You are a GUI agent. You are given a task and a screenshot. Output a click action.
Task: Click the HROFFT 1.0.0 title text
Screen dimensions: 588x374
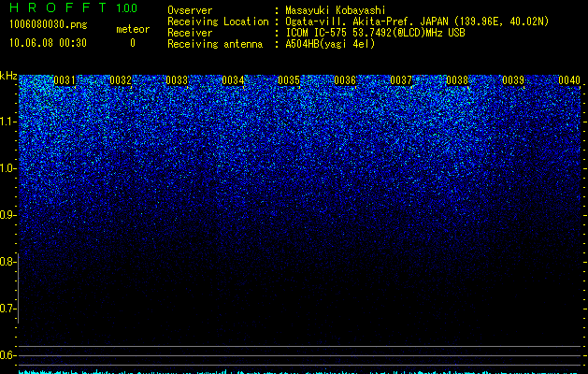click(73, 7)
